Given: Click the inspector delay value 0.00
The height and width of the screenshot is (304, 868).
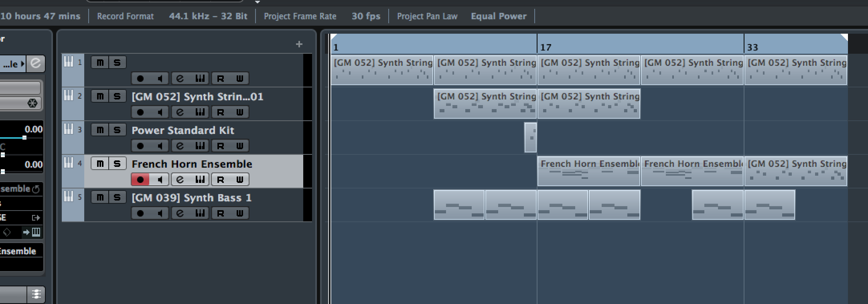Looking at the screenshot, I should pyautogui.click(x=33, y=164).
